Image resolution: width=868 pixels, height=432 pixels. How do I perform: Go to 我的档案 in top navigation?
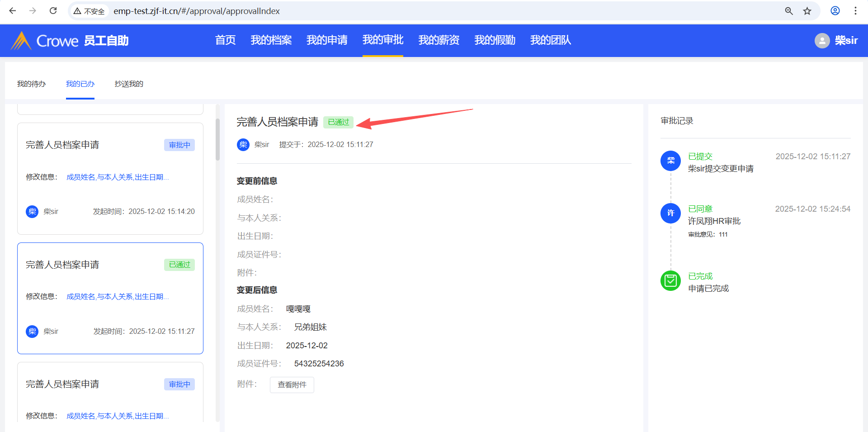tap(271, 40)
